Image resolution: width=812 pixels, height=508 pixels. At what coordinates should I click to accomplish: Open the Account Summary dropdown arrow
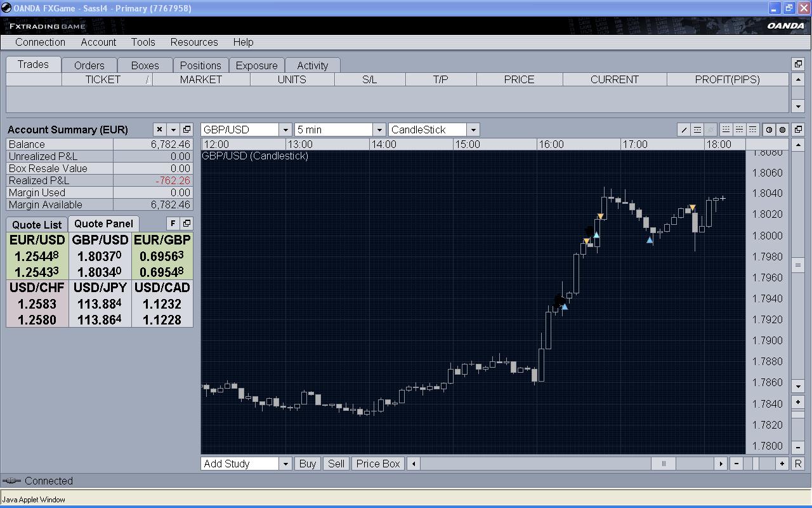click(173, 130)
